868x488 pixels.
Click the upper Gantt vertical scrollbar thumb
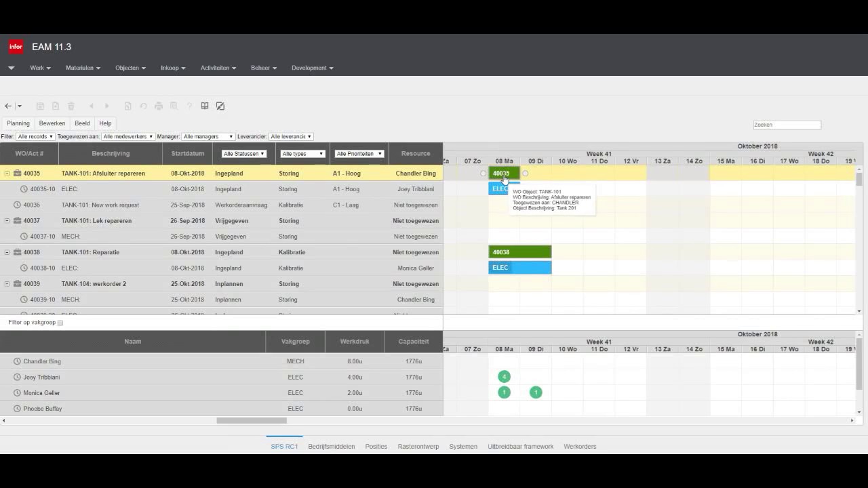pos(859,179)
